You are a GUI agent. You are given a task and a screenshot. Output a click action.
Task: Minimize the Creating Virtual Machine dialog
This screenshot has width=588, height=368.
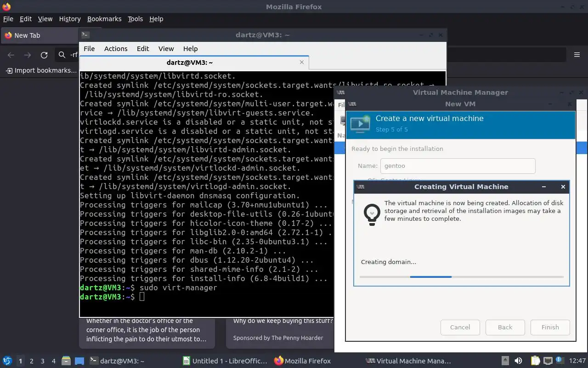click(544, 187)
